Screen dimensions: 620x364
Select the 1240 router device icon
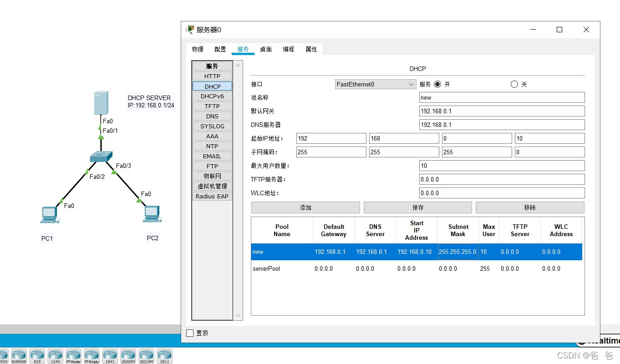(x=55, y=356)
